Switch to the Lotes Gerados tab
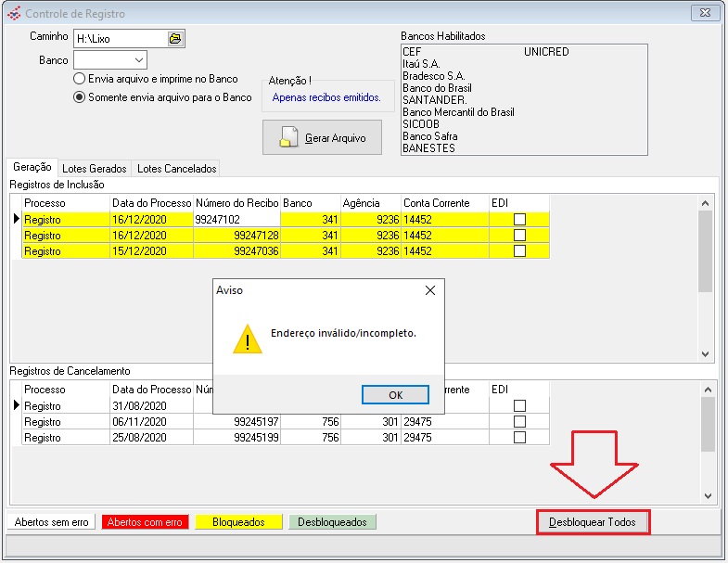728x563 pixels. pyautogui.click(x=94, y=169)
